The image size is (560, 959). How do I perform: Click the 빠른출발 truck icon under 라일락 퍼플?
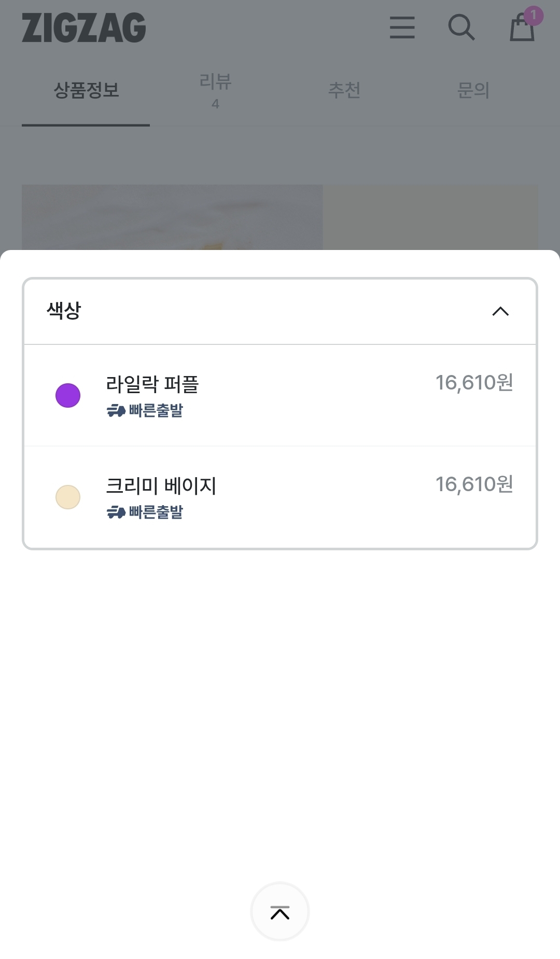pyautogui.click(x=116, y=411)
